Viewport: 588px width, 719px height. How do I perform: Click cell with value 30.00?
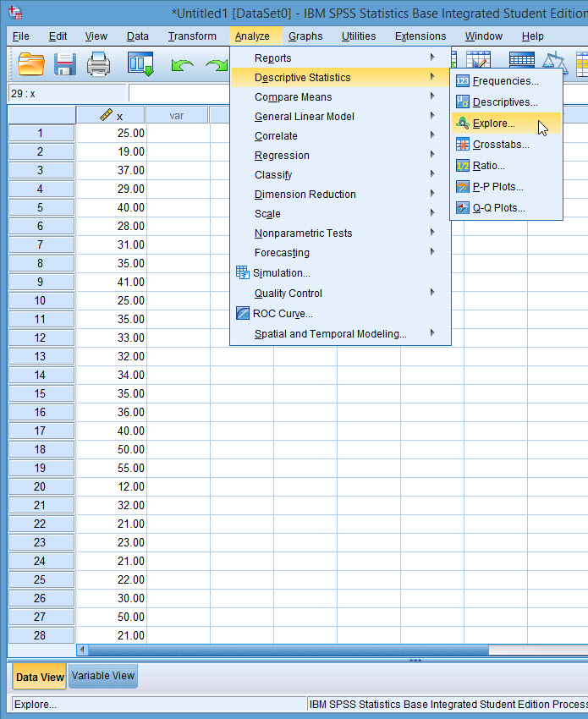(112, 598)
